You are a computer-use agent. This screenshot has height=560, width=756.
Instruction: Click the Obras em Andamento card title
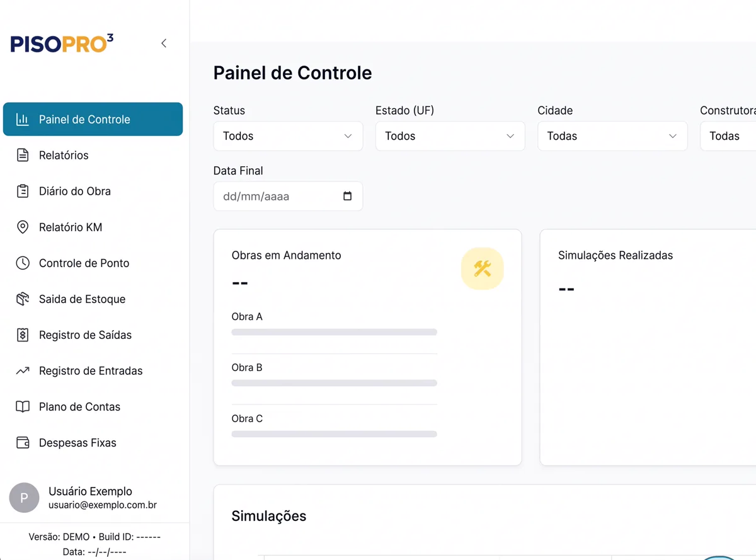(x=286, y=255)
